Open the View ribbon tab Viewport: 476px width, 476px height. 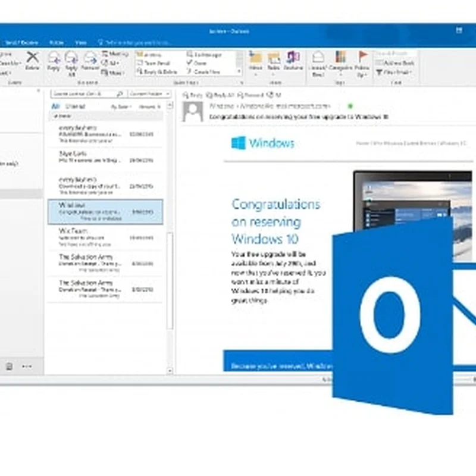[x=81, y=43]
